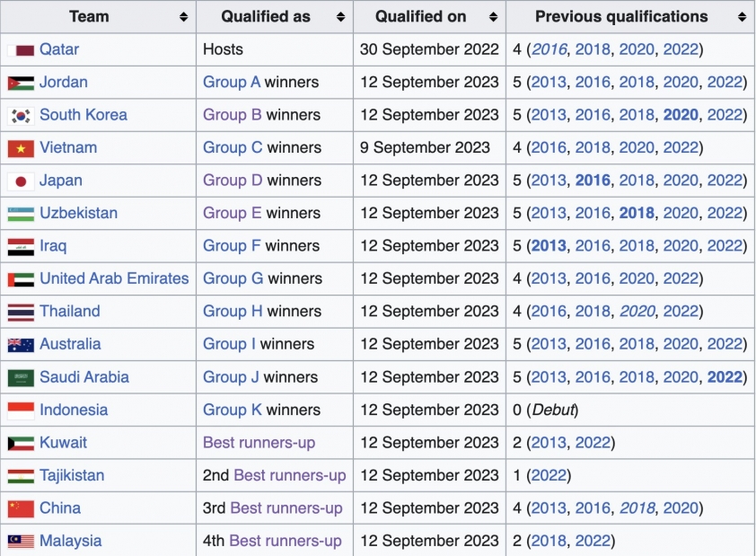Sort by Qualified on column arrows
Image resolution: width=756 pixels, height=556 pixels.
[x=493, y=17]
